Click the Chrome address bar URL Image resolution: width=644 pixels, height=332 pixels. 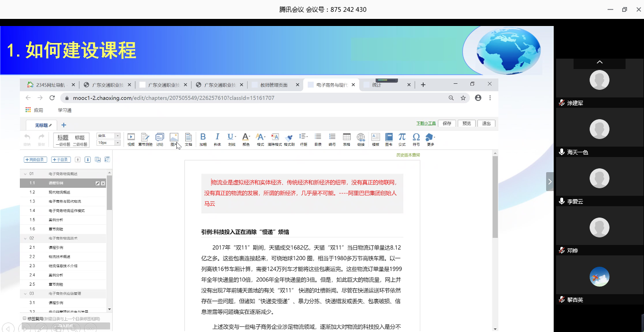click(174, 98)
